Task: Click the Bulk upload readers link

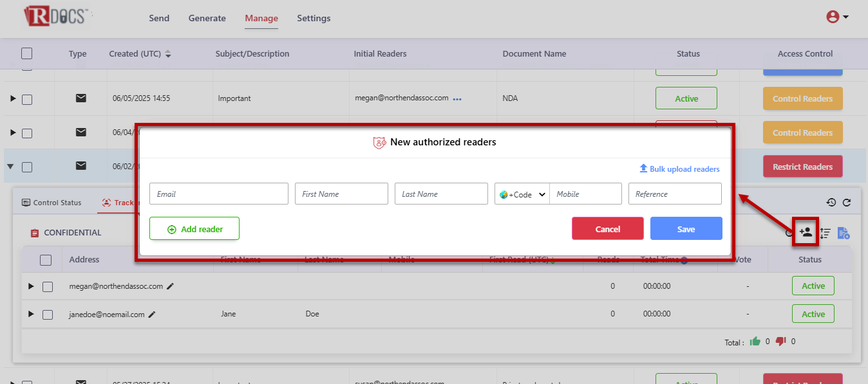Action: click(x=679, y=169)
